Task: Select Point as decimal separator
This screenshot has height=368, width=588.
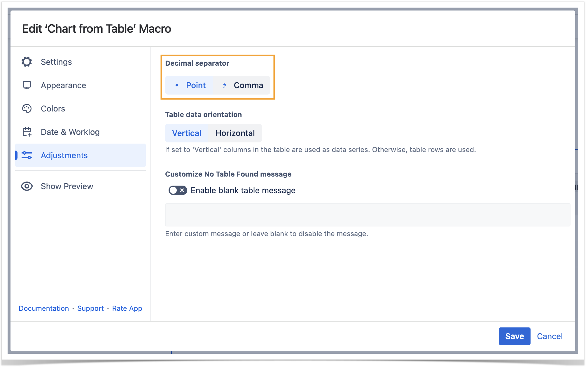Action: pyautogui.click(x=195, y=85)
